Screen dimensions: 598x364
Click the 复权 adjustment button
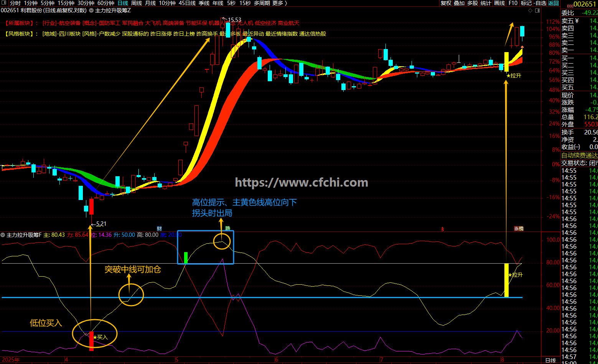click(446, 3)
